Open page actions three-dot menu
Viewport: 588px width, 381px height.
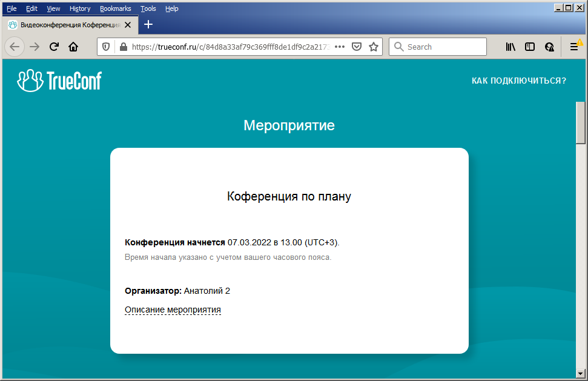[x=340, y=47]
